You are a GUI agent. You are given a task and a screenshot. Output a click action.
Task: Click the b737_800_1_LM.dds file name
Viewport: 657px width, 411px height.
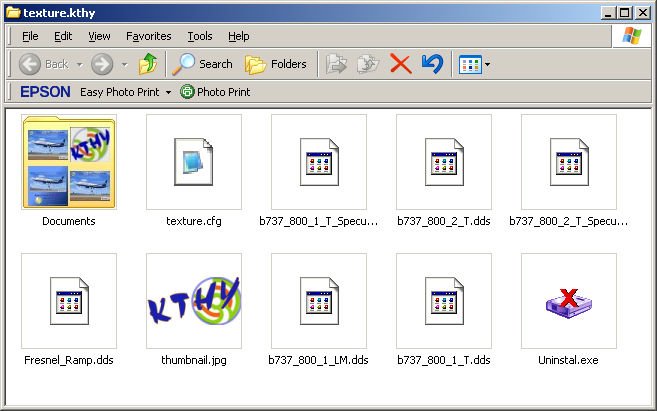(318, 360)
